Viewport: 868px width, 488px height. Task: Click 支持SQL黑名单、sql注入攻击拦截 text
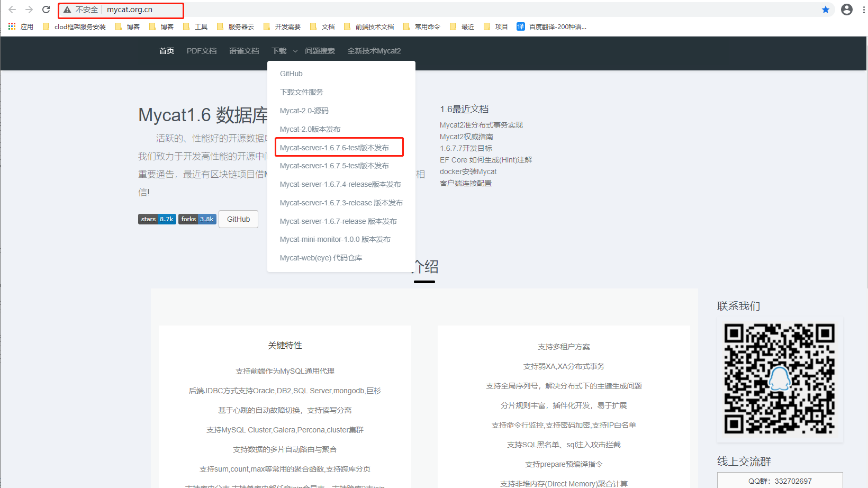coord(564,445)
